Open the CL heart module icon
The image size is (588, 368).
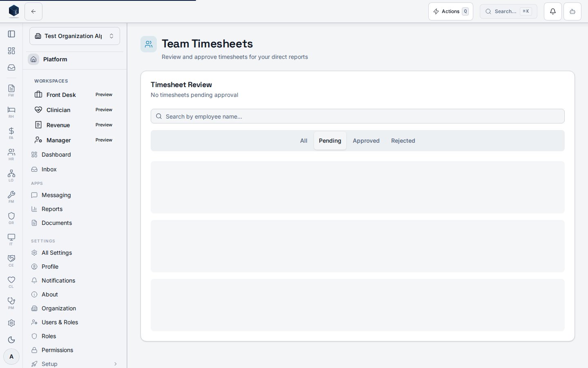point(11,282)
